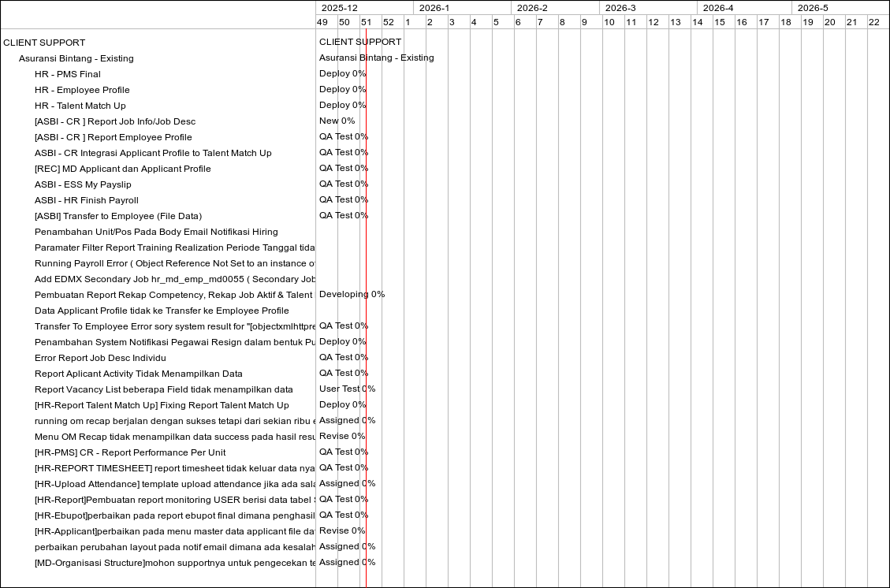The image size is (890, 588).
Task: Open the HR - Employee Profile task
Action: coord(82,90)
